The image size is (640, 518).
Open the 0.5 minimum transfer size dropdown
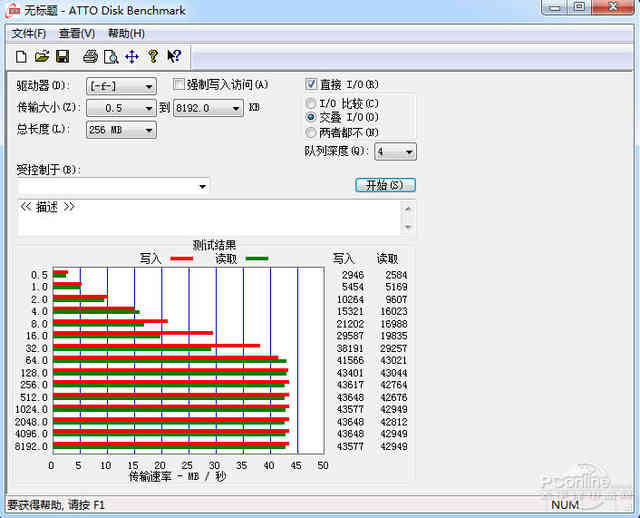(x=121, y=108)
